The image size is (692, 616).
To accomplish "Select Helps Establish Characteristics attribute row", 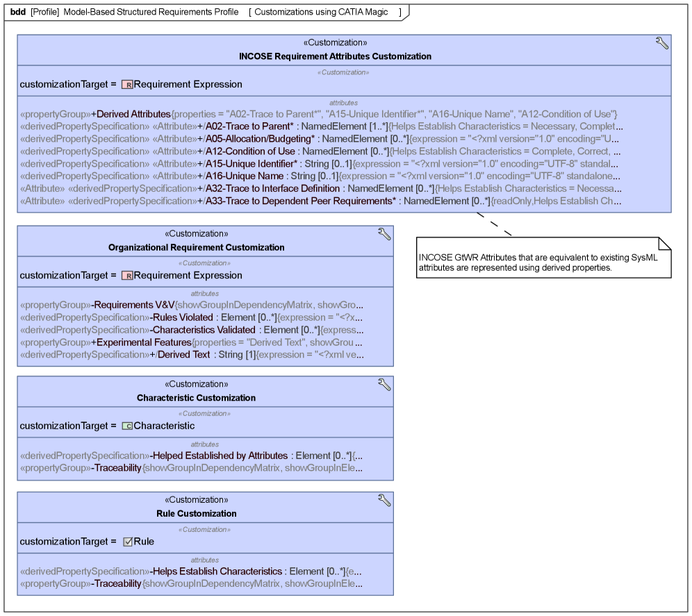I will tap(190, 572).
